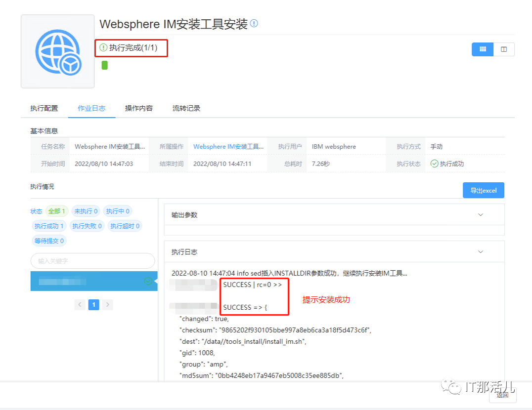
Task: Click the "gid": 1008 log line
Action: click(x=197, y=353)
